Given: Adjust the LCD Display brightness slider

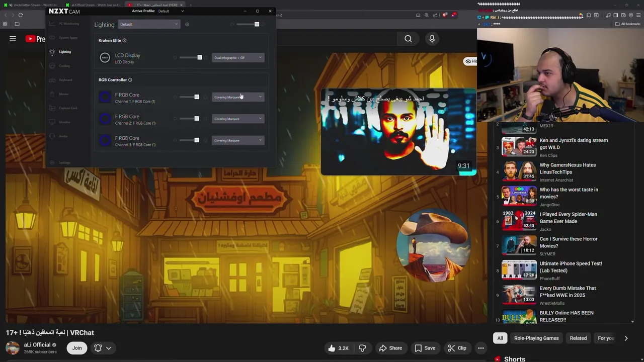Looking at the screenshot, I should (191, 57).
